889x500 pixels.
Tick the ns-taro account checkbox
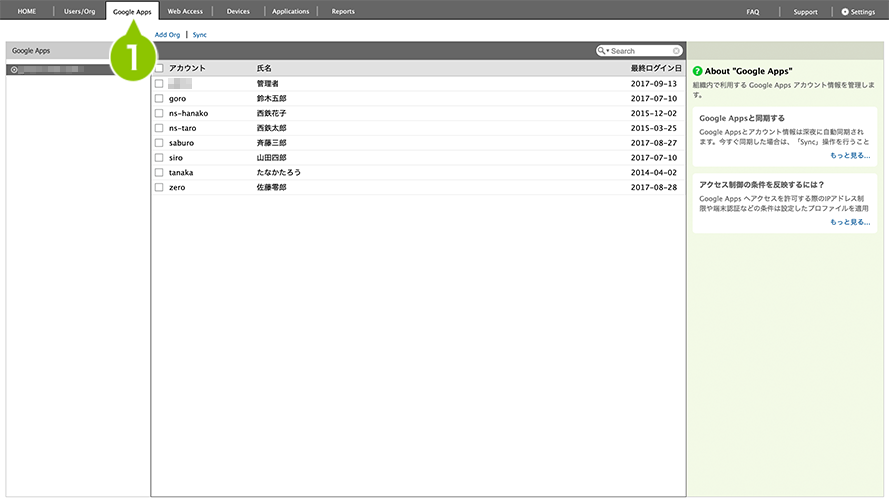159,128
